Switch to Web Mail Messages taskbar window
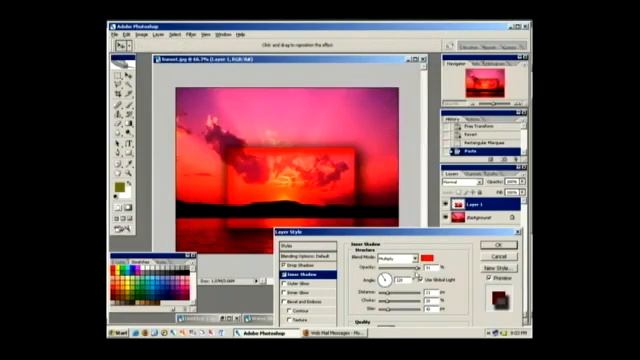 pyautogui.click(x=334, y=333)
